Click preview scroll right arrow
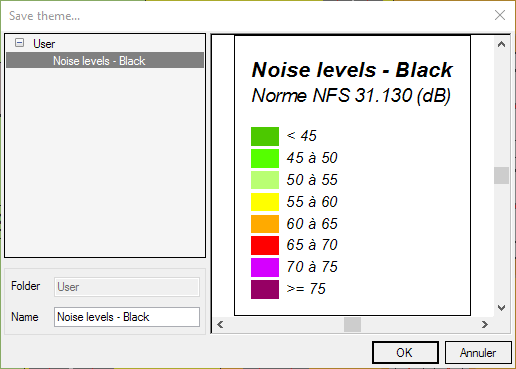The image size is (516, 369). 485,324
